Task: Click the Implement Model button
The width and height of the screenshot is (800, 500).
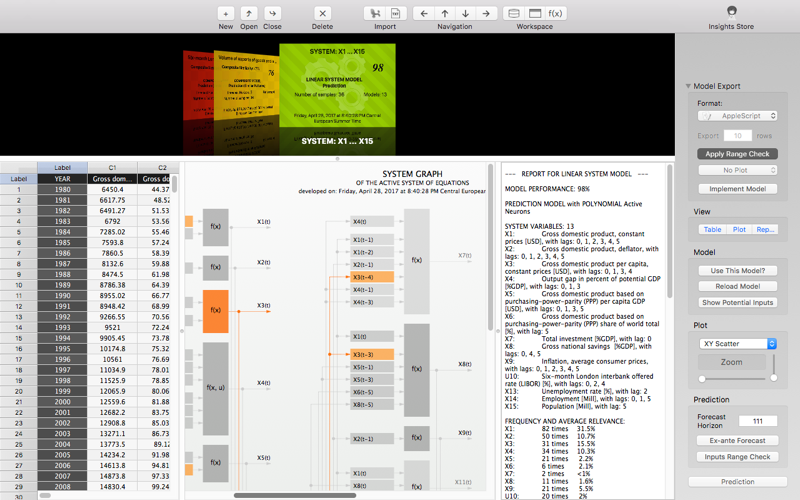Action: pos(737,189)
